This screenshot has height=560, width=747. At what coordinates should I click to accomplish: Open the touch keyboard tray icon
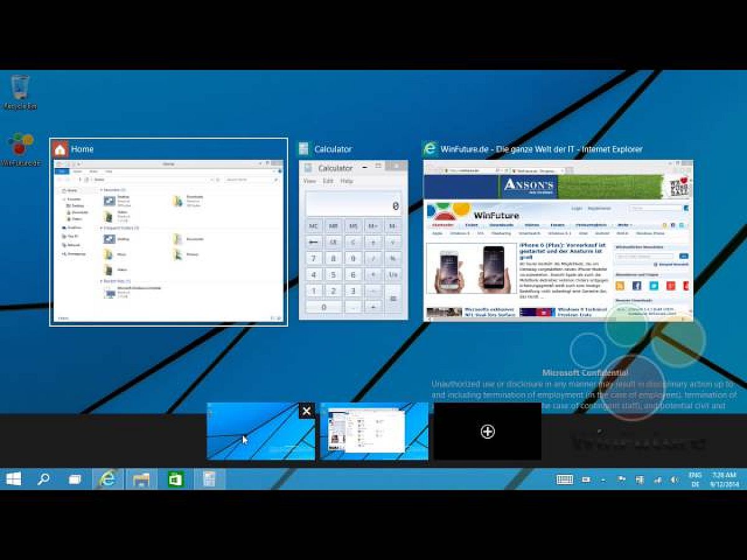pyautogui.click(x=565, y=479)
